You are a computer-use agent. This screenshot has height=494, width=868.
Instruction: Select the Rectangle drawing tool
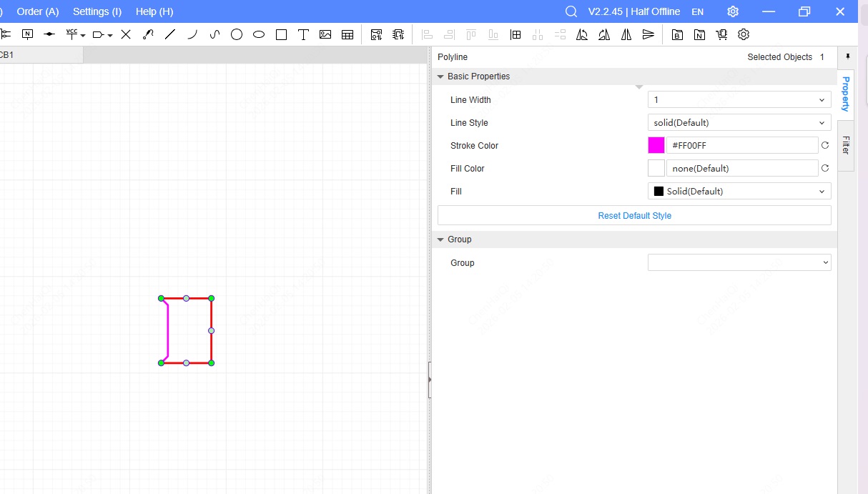pos(281,34)
